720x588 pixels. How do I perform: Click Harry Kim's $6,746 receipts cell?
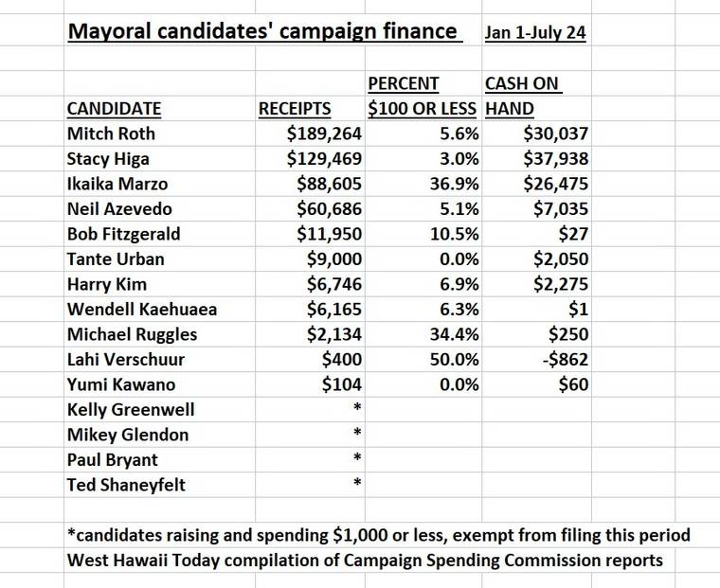[334, 284]
